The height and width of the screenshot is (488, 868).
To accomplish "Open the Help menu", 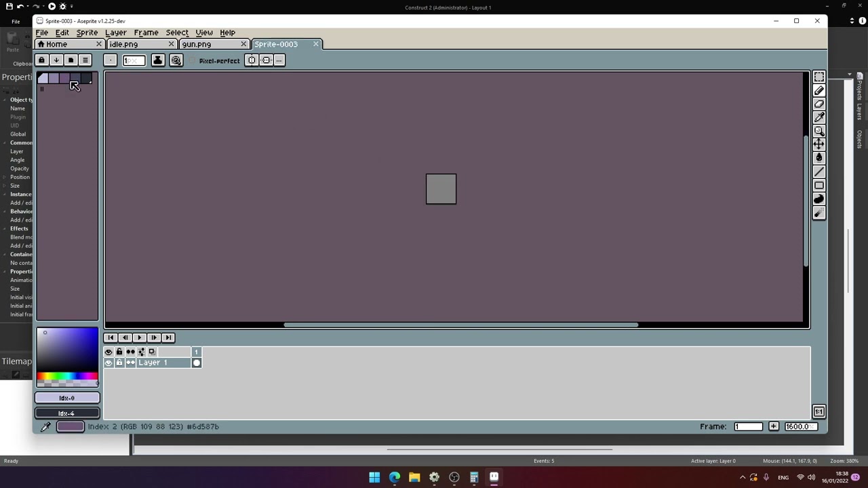I will (x=227, y=33).
